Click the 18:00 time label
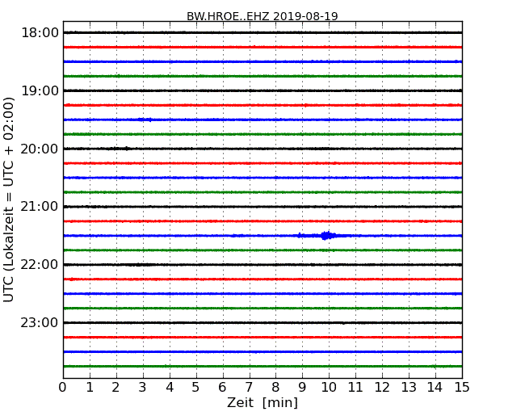The width and height of the screenshot is (525, 420). tap(40, 33)
